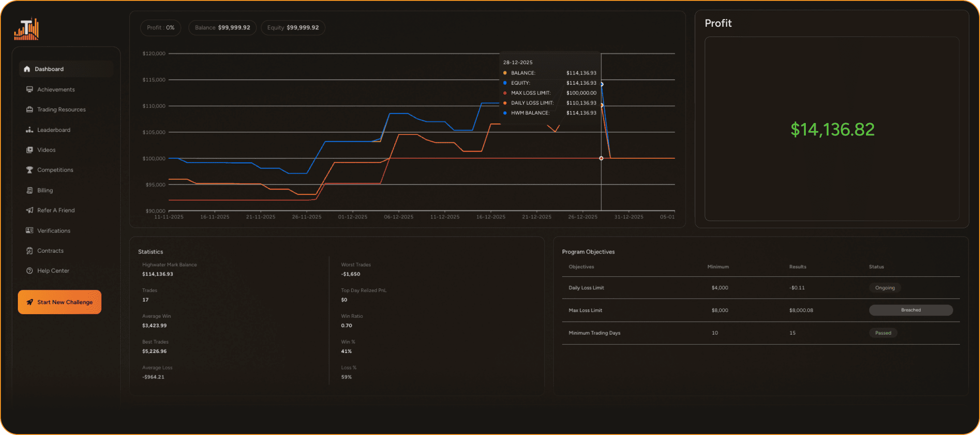
Task: Click the DAILY LOSS LIMIT legend dot
Action: pos(505,103)
